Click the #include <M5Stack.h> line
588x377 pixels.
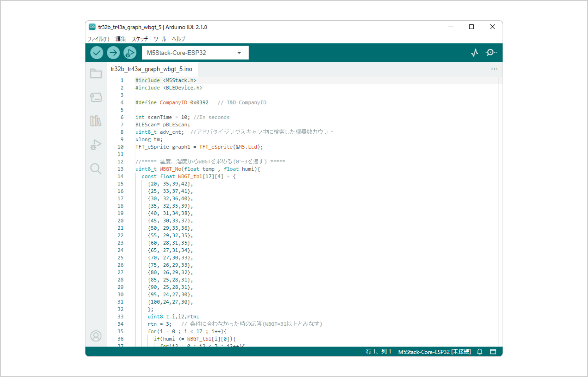pos(166,80)
